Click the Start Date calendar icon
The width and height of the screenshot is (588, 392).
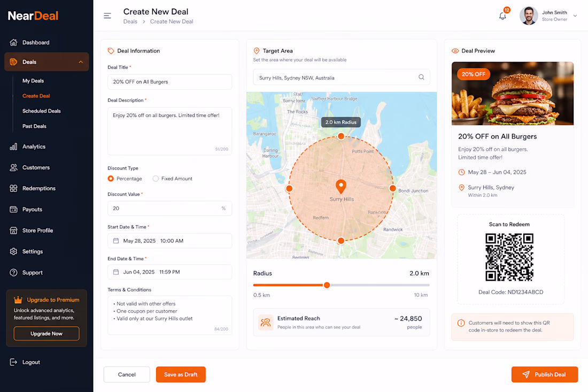click(116, 241)
